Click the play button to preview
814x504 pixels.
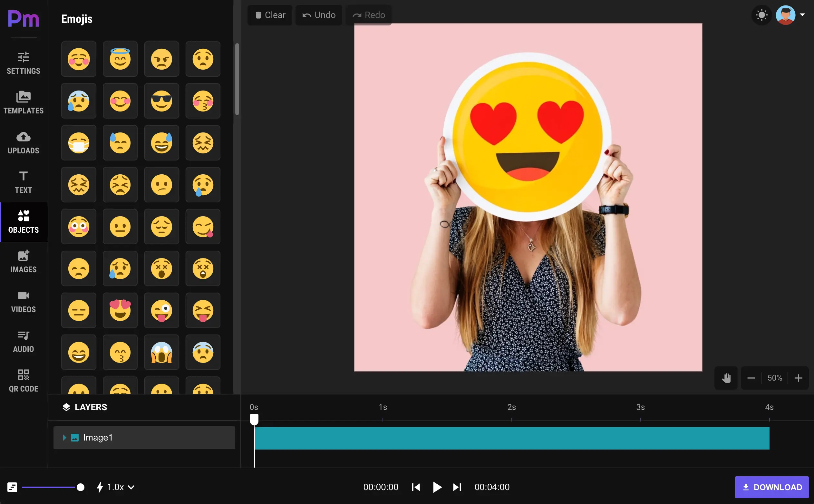(437, 487)
